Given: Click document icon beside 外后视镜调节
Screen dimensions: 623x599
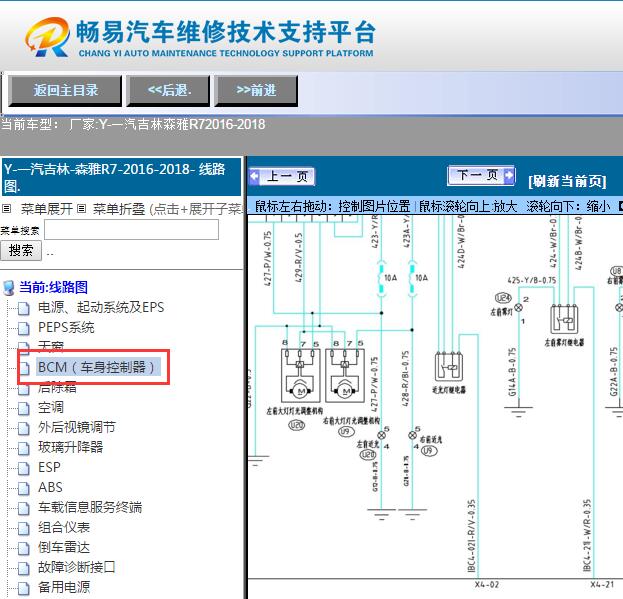Looking at the screenshot, I should [x=24, y=428].
